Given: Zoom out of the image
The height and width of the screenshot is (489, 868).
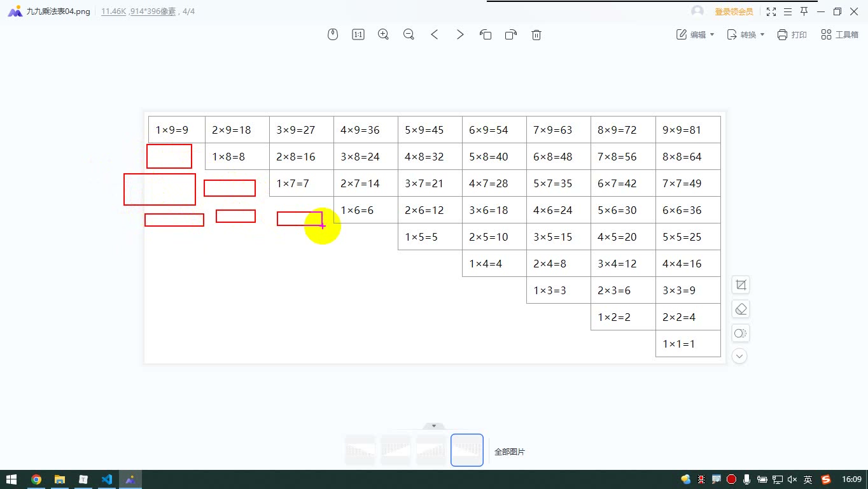Looking at the screenshot, I should coord(409,34).
